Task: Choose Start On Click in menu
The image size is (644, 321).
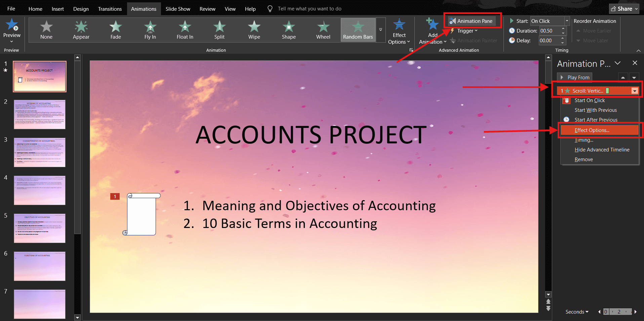Action: point(600,100)
